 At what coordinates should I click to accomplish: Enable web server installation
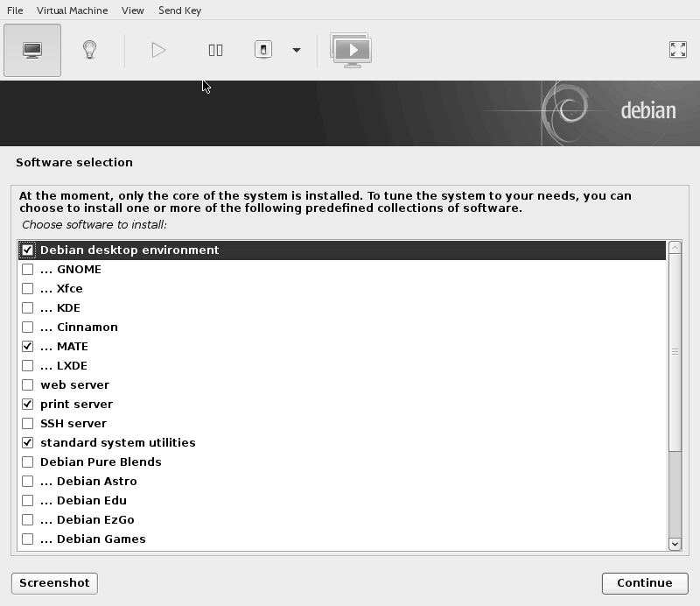pyautogui.click(x=28, y=384)
